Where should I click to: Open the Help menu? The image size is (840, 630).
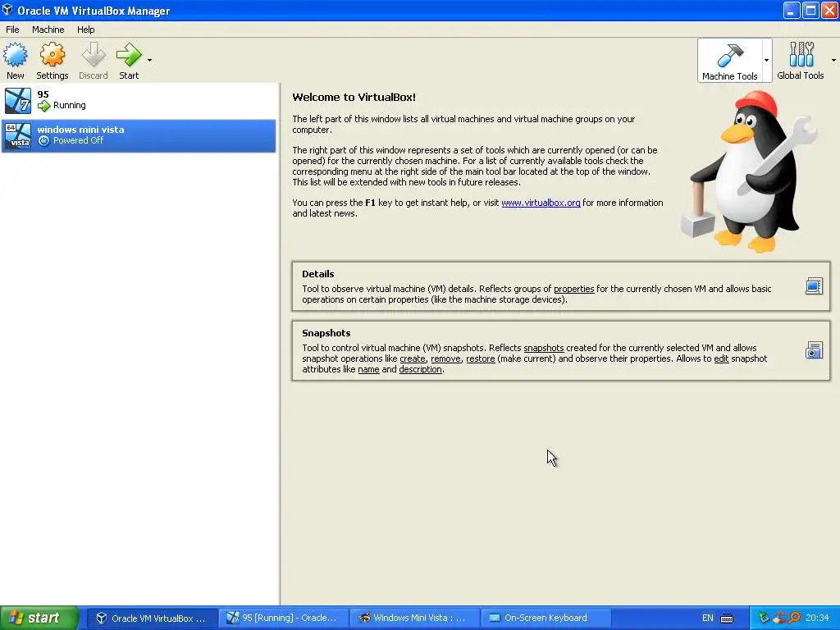point(85,30)
